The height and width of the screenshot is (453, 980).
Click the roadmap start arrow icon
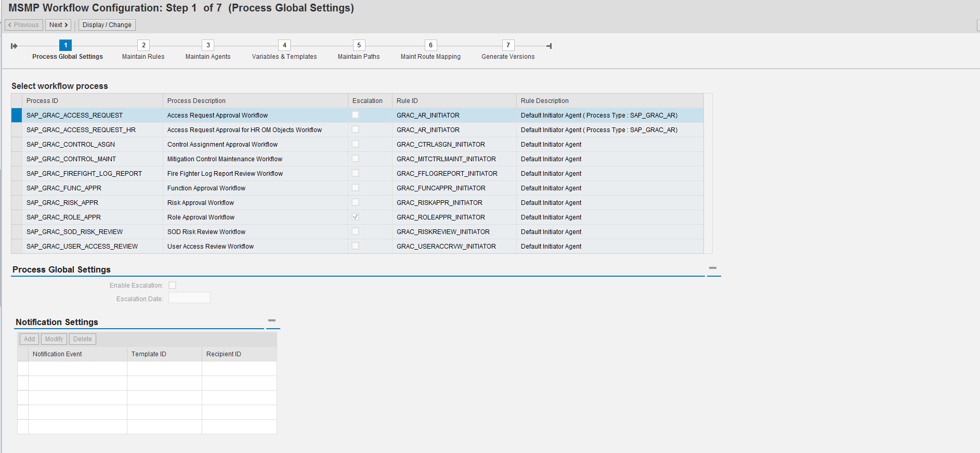click(x=14, y=46)
